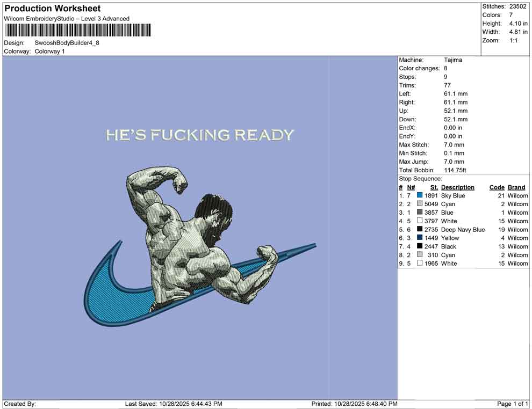Open the Zoom 1:1 setting
The image size is (532, 409).
[x=500, y=39]
